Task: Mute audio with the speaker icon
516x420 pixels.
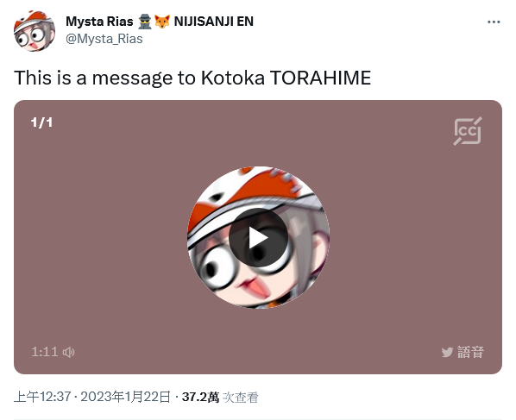Action: click(69, 352)
